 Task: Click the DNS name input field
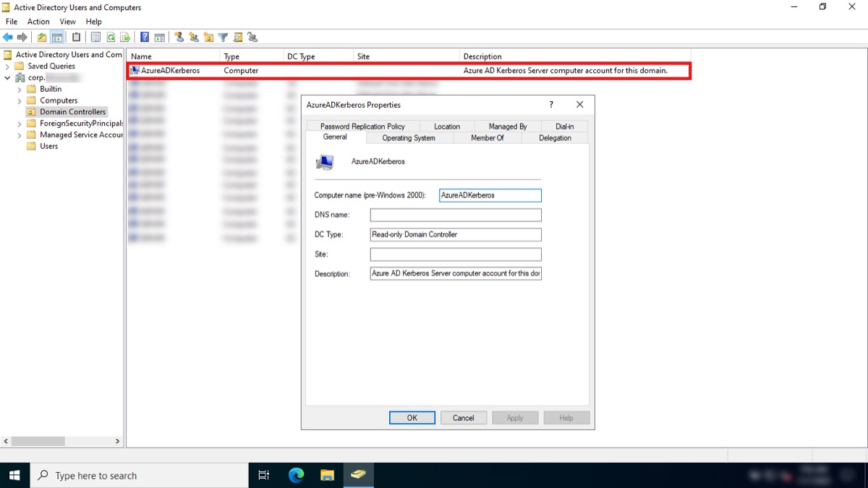coord(456,215)
